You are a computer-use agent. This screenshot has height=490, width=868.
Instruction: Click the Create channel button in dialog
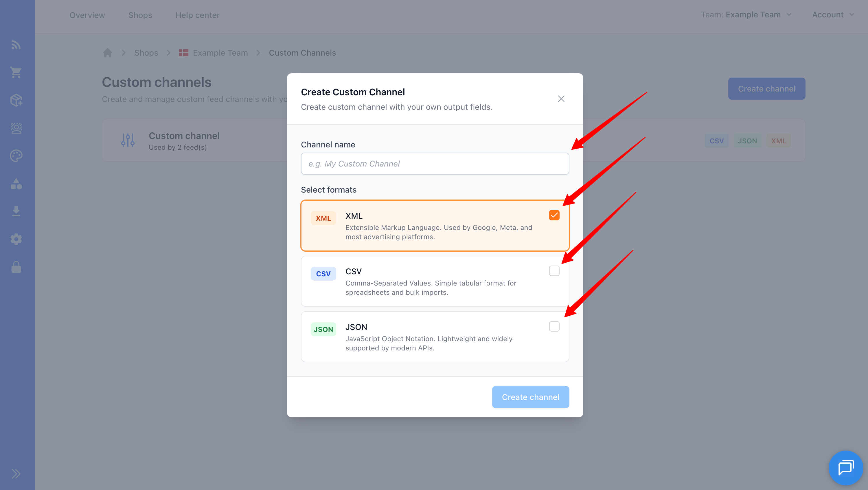(x=530, y=397)
